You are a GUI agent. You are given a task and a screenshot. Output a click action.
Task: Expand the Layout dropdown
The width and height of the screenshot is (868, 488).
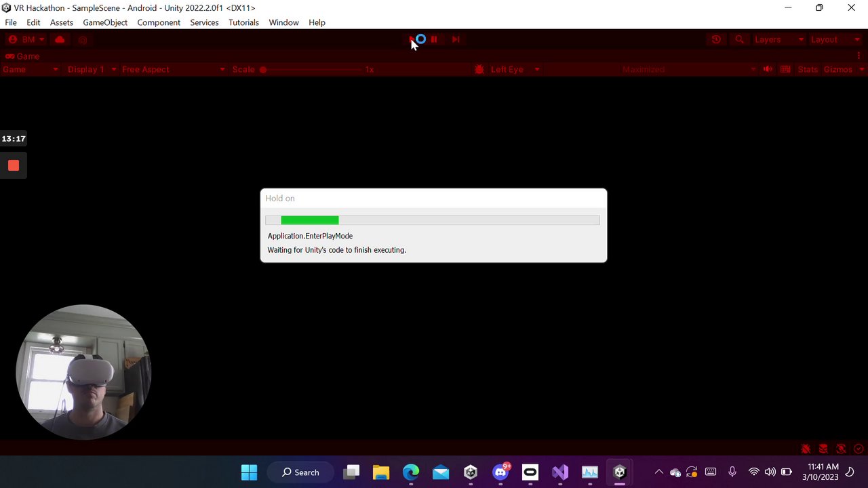click(x=835, y=39)
